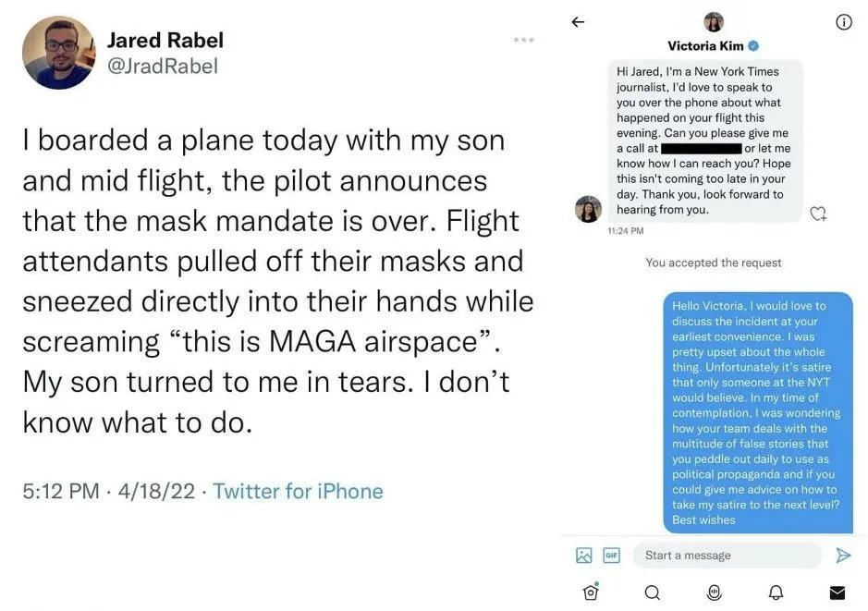Open the tweet's three-dot options menu
The height and width of the screenshot is (611, 868).
[x=523, y=40]
